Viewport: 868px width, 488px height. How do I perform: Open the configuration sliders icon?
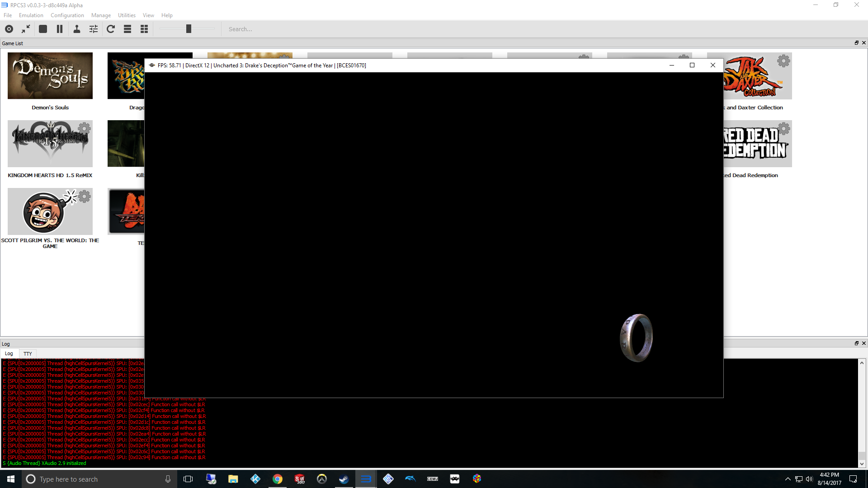click(94, 29)
